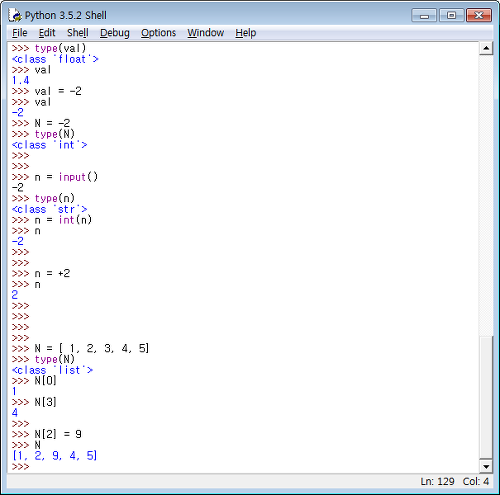Image resolution: width=500 pixels, height=495 pixels.
Task: Open the File menu
Action: click(x=20, y=33)
